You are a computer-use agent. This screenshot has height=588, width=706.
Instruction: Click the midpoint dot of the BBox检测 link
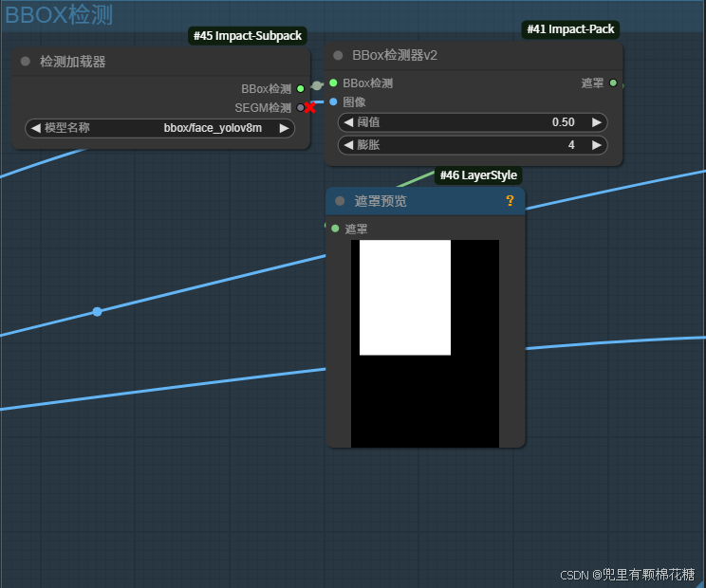point(317,85)
